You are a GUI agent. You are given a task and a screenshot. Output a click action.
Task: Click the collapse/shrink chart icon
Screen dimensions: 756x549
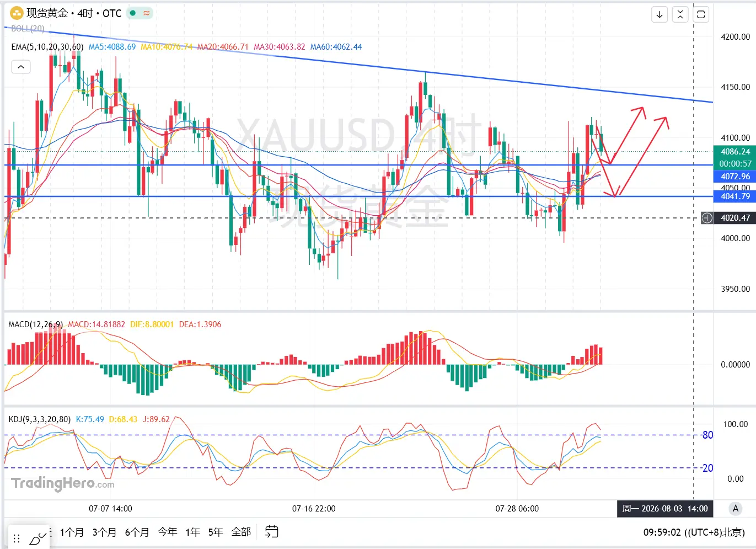[680, 14]
